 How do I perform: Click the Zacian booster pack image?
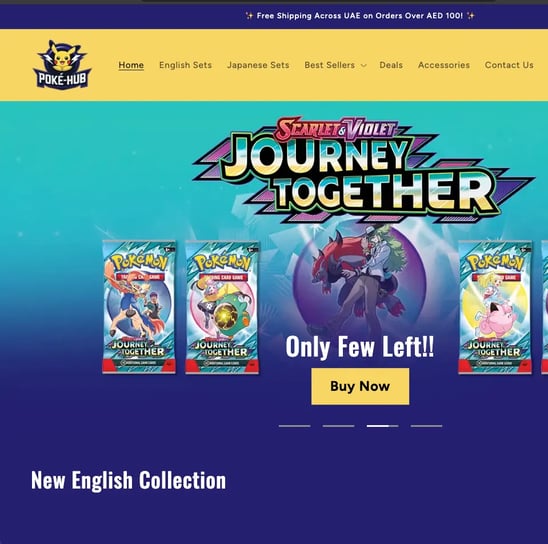[139, 307]
